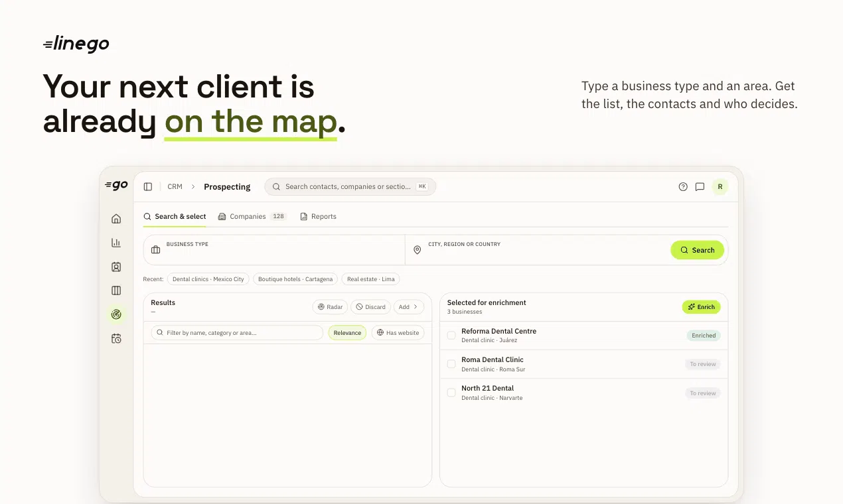The image size is (843, 504).
Task: Select recent search Real estate · Lima
Action: click(x=371, y=279)
